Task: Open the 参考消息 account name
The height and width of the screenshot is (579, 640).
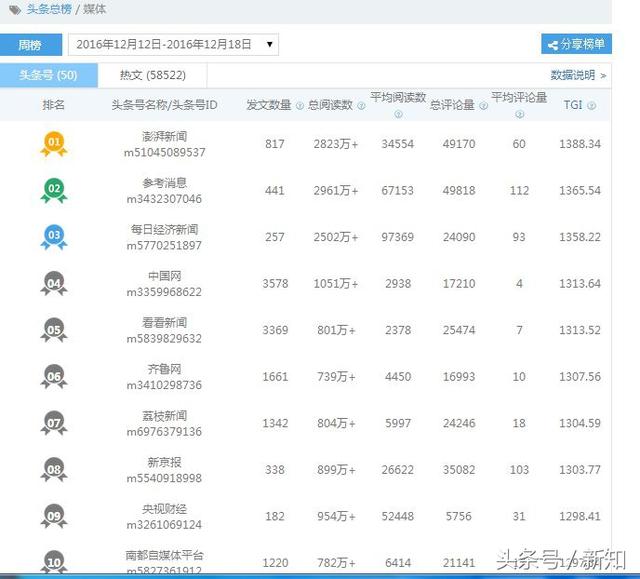Action: coord(164,183)
